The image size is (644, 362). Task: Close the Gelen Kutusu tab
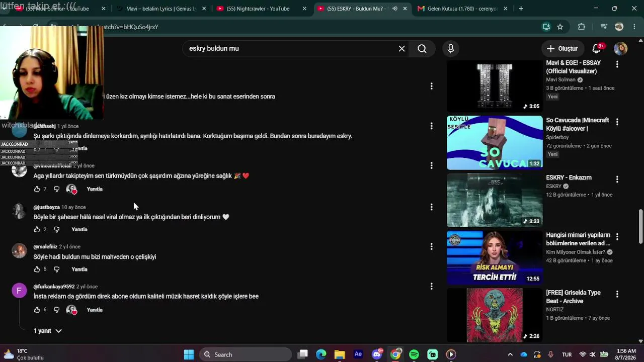point(505,9)
